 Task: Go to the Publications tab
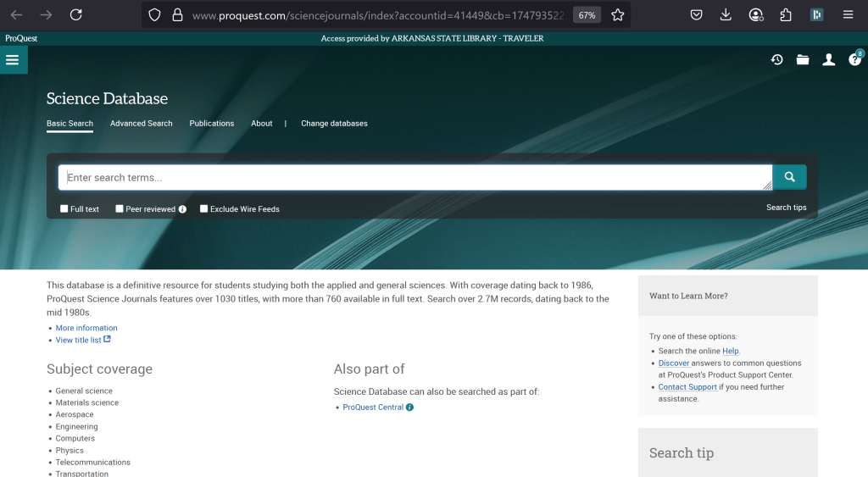tap(211, 124)
